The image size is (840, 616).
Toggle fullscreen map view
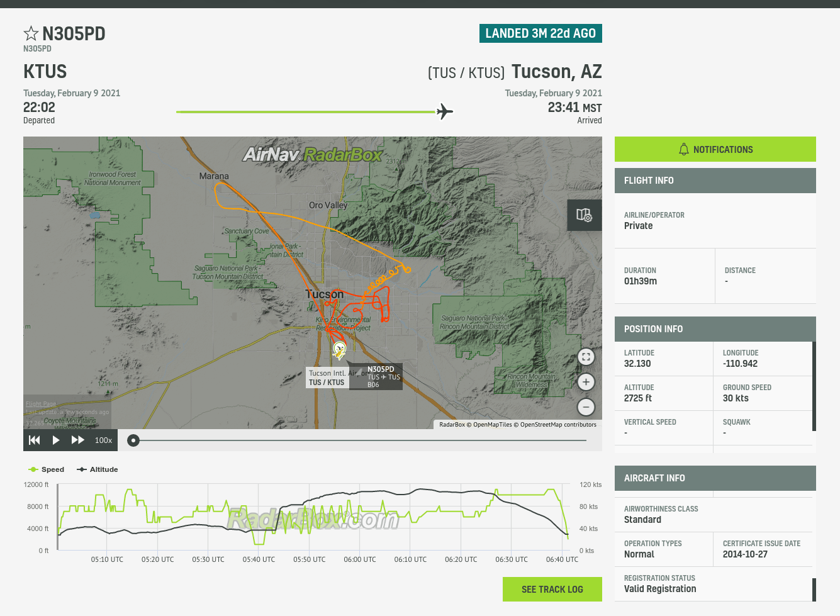(x=586, y=357)
